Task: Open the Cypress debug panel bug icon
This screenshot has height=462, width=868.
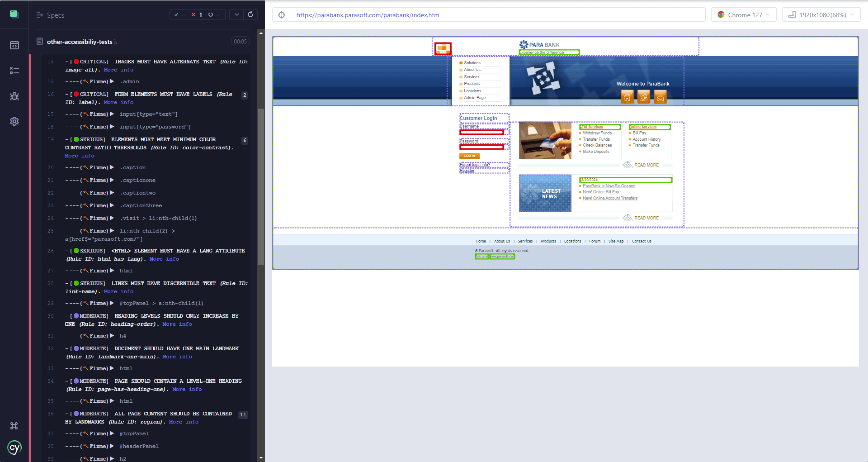Action: (x=14, y=96)
